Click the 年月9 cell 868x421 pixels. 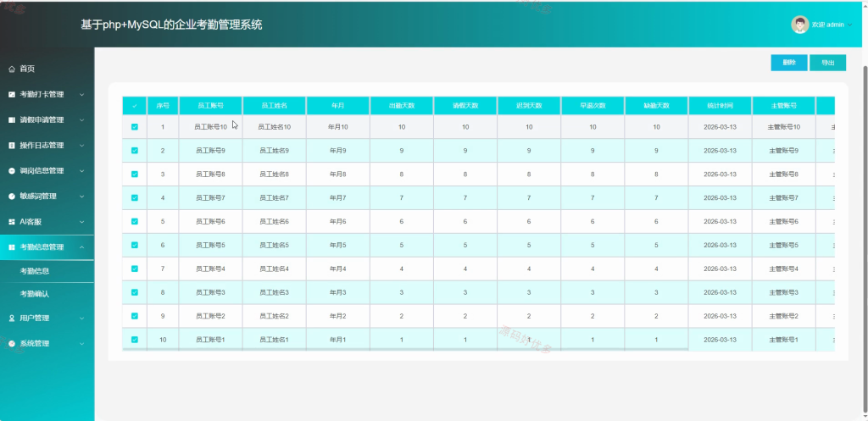(x=337, y=151)
